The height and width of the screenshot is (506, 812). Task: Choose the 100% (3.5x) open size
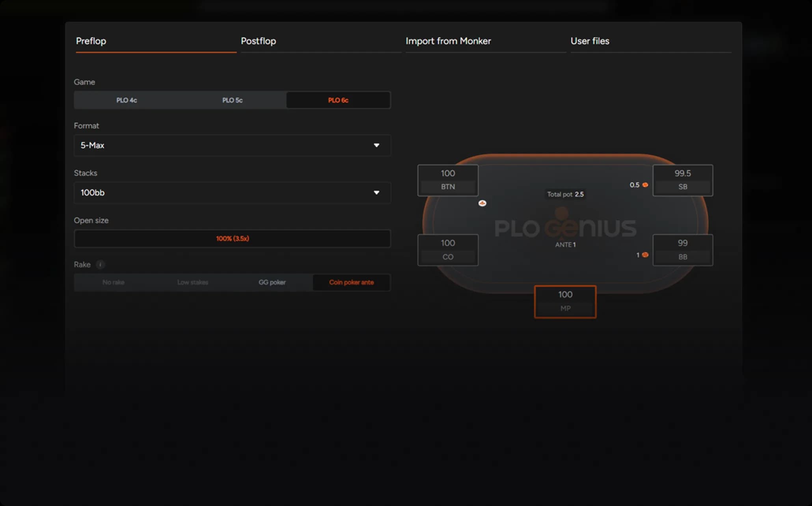coord(233,238)
